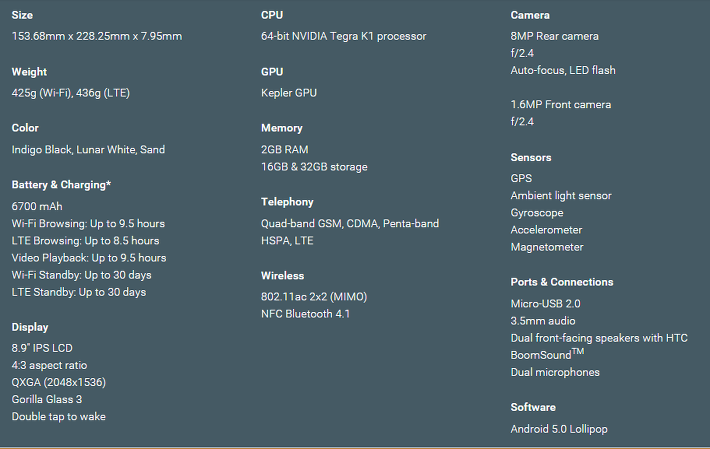Click the Battery & Charging heading
The height and width of the screenshot is (449, 710).
click(61, 185)
